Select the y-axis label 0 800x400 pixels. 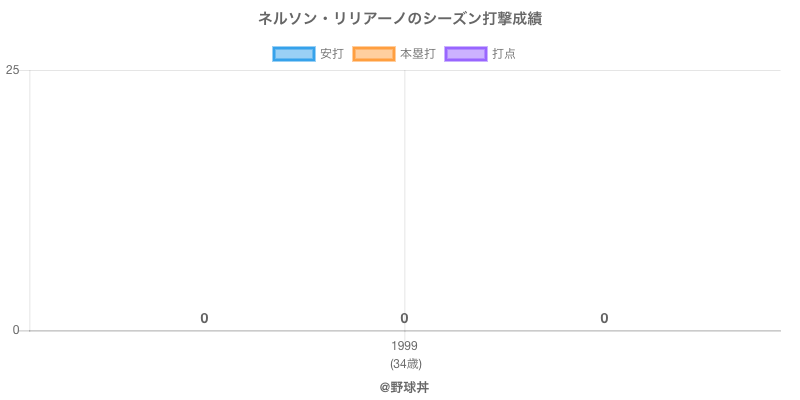click(x=15, y=330)
